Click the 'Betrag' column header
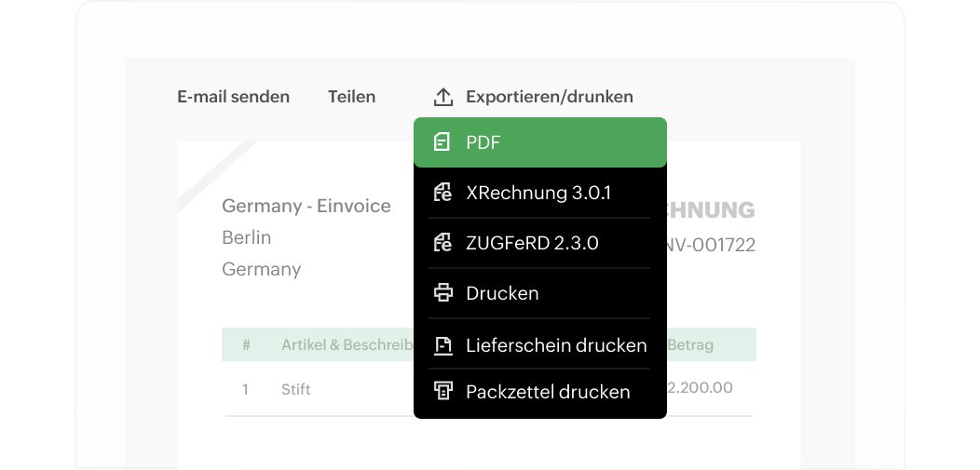 [x=690, y=344]
